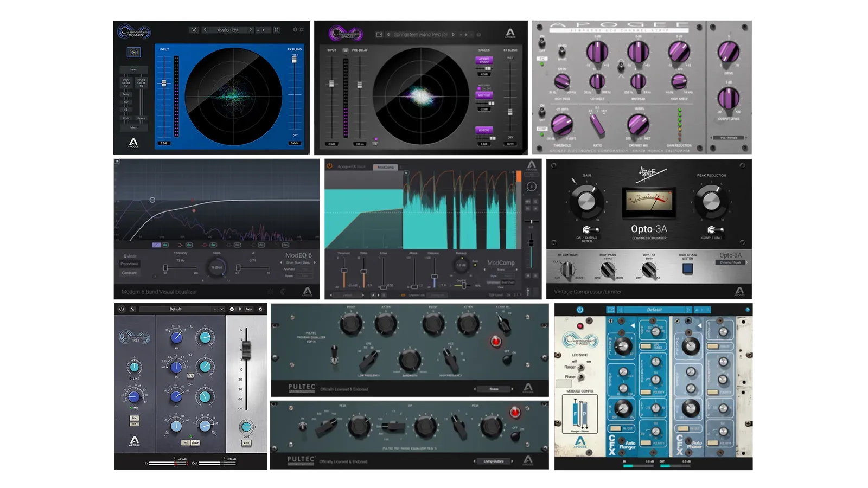Toggle the Side Chain Listen button on Opto-3A
Image resolution: width=868 pixels, height=488 pixels.
(x=687, y=269)
